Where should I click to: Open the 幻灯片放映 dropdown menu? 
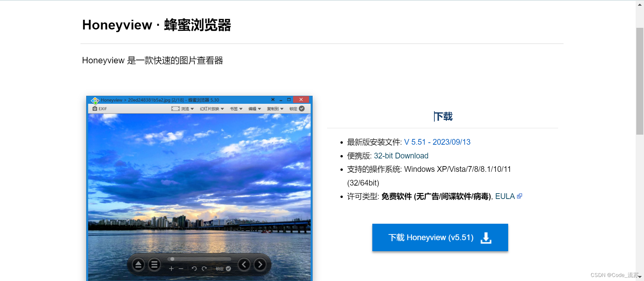(x=212, y=109)
